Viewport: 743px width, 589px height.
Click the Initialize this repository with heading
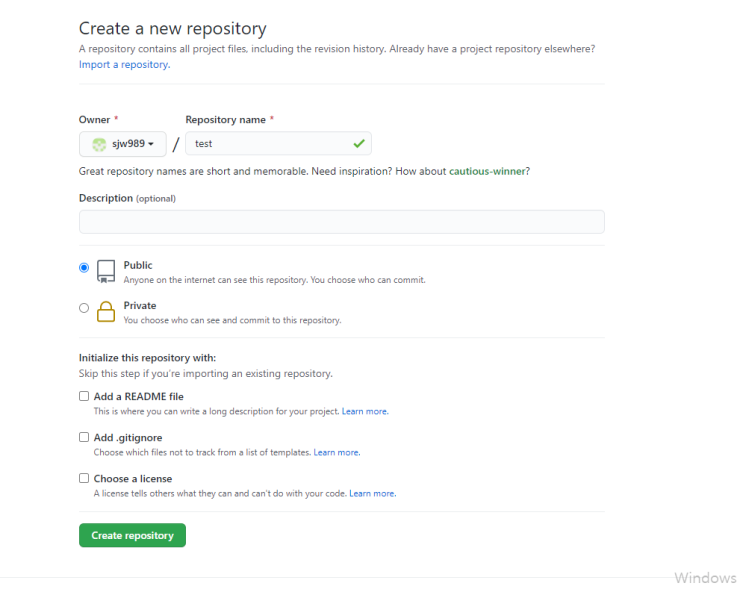click(147, 358)
